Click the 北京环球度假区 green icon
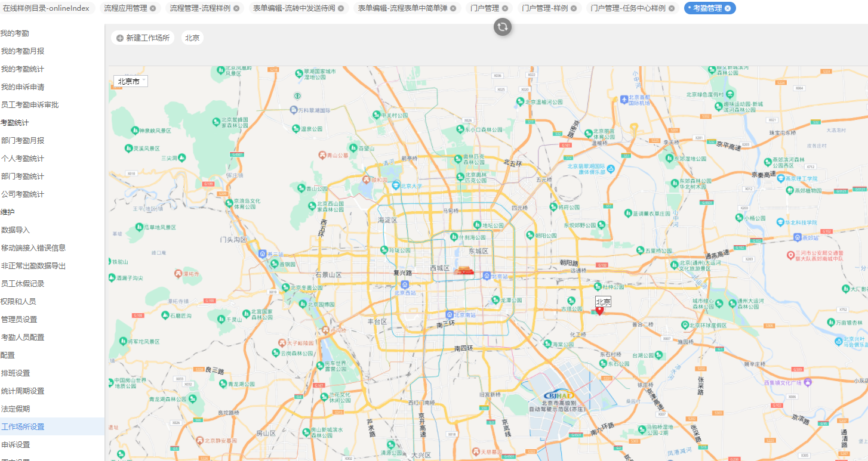Image resolution: width=868 pixels, height=461 pixels. pos(685,325)
